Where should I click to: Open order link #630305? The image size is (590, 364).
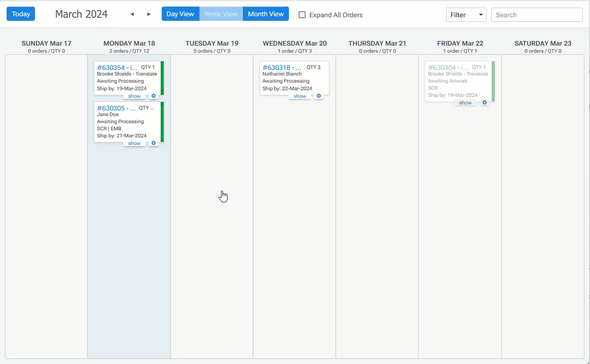coord(116,108)
